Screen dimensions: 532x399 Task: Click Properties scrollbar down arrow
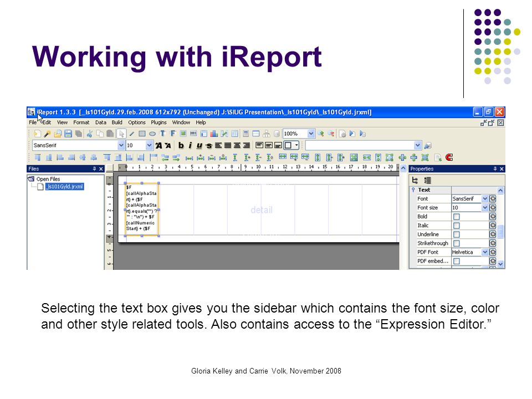(x=500, y=264)
